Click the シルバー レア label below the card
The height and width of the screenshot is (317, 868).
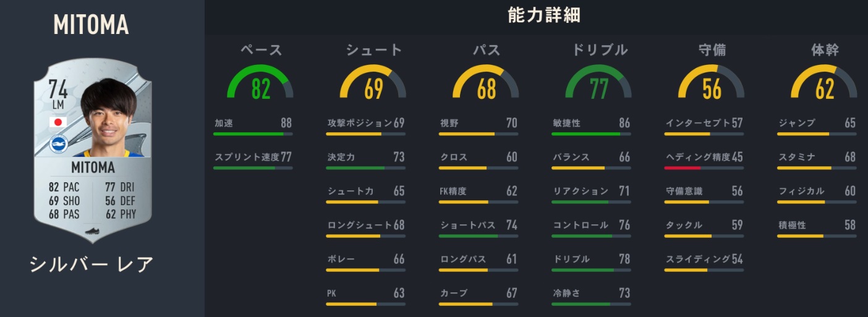click(91, 263)
